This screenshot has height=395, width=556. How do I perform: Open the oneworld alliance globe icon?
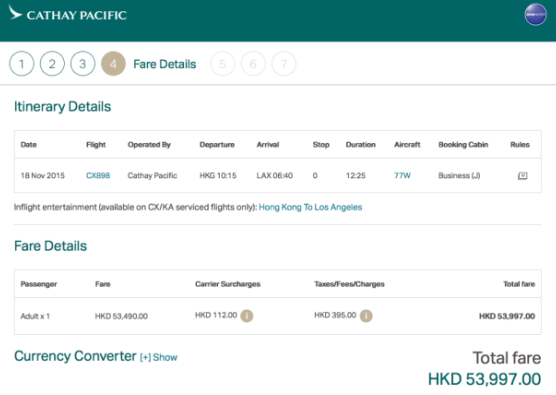pos(535,15)
